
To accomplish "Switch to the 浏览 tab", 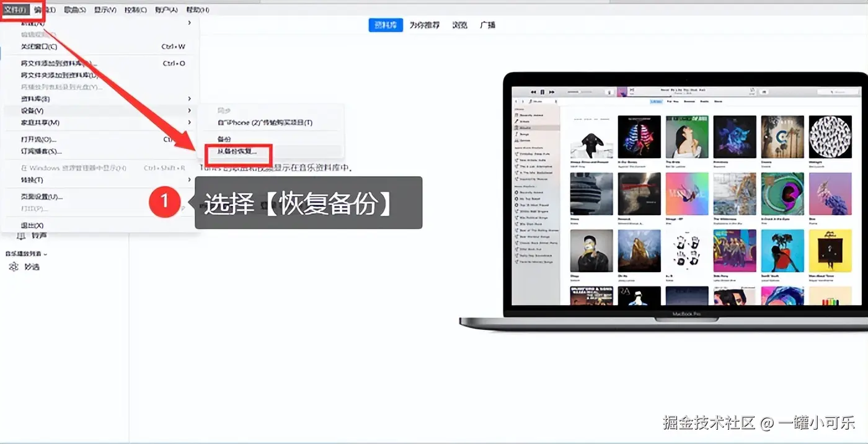I will point(459,25).
